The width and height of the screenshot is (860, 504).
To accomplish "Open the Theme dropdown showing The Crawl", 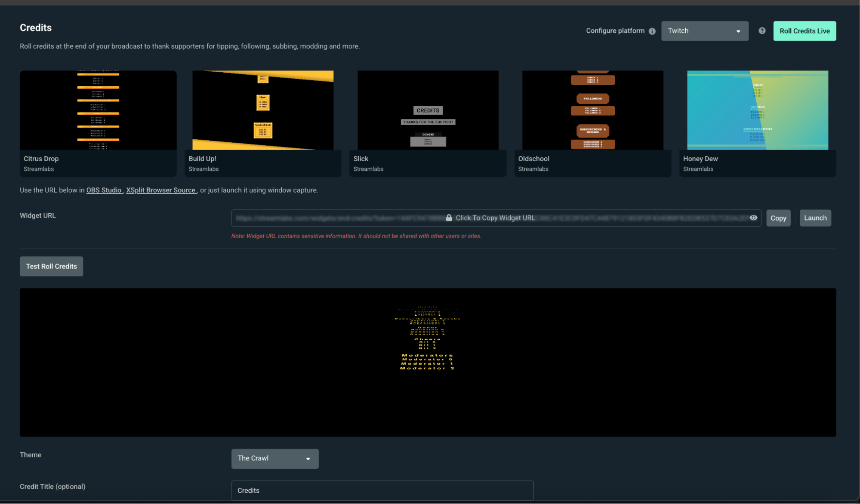I will (x=274, y=458).
